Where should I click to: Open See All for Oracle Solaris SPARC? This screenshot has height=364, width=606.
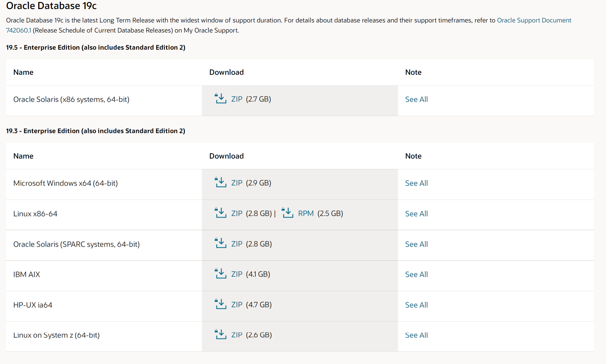(x=416, y=244)
